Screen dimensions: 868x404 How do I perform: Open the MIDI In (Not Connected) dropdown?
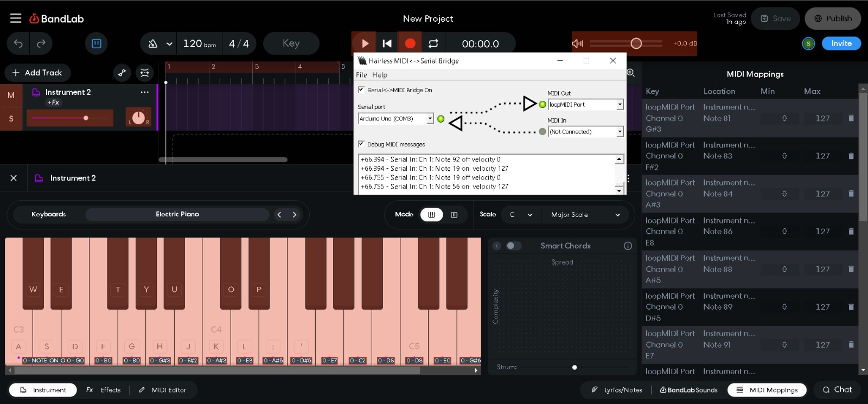586,132
